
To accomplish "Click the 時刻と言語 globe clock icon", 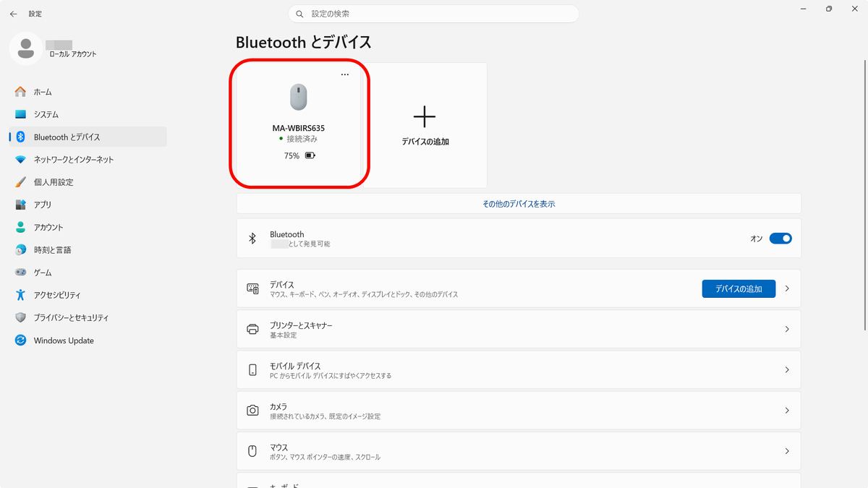I will click(x=21, y=249).
